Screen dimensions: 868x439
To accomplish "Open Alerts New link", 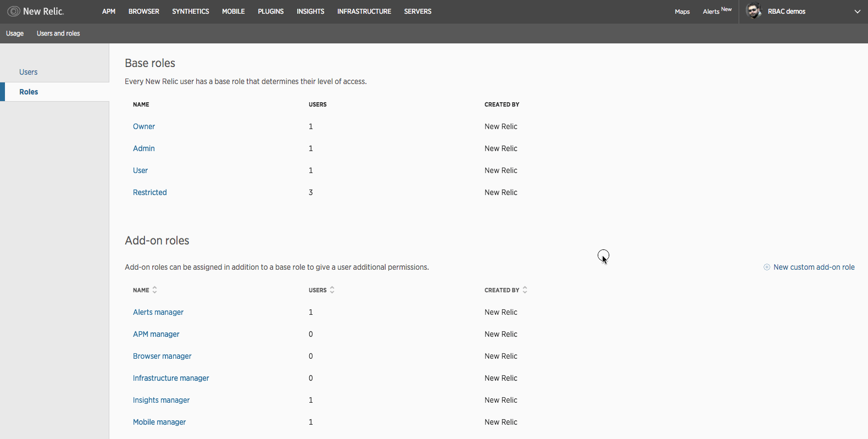I will [x=717, y=10].
